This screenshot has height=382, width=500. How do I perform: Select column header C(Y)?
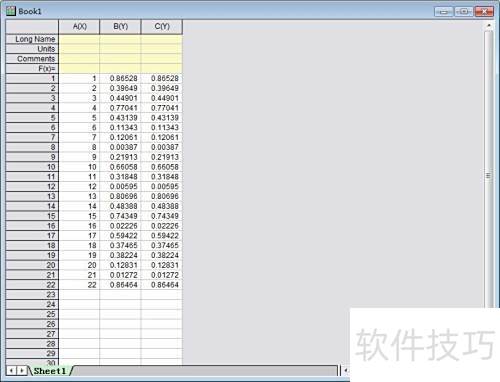pyautogui.click(x=162, y=27)
